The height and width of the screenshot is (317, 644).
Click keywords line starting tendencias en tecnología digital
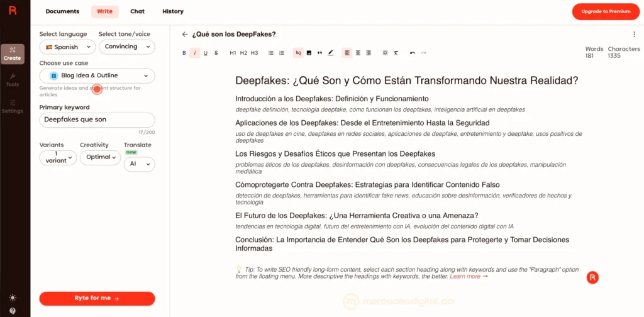pyautogui.click(x=374, y=226)
